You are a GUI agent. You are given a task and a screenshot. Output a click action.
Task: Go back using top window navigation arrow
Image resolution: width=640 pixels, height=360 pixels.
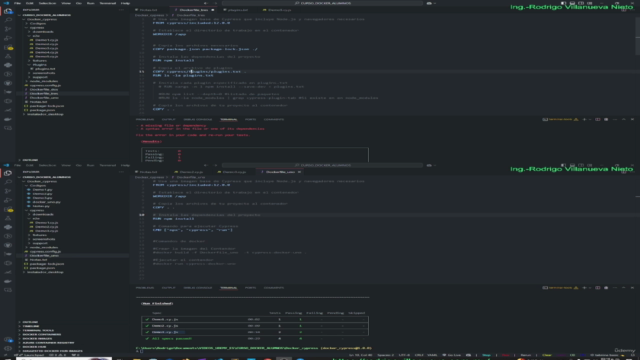tap(206, 3)
